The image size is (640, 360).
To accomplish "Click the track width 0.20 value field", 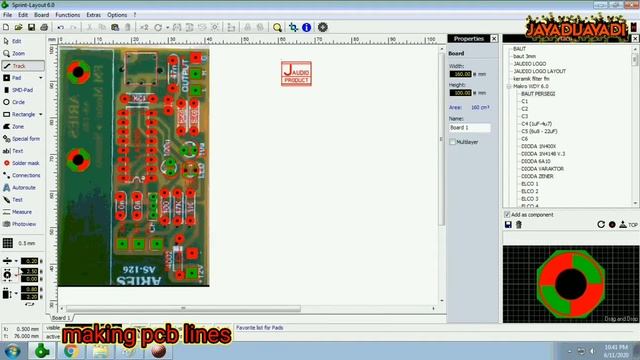I will (x=29, y=261).
